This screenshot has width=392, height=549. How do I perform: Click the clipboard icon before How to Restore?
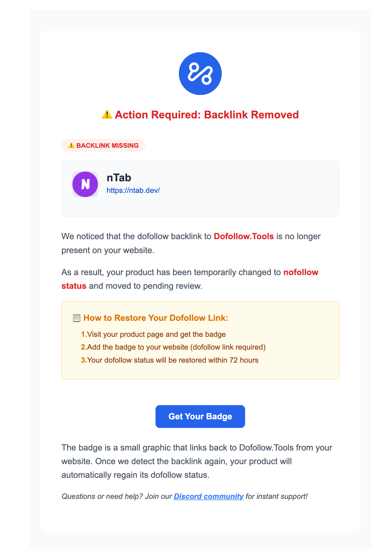click(x=77, y=318)
